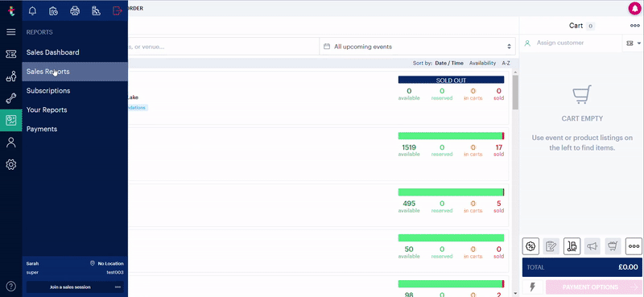
Task: Open the wrench tools sidebar icon
Action: pos(11,98)
